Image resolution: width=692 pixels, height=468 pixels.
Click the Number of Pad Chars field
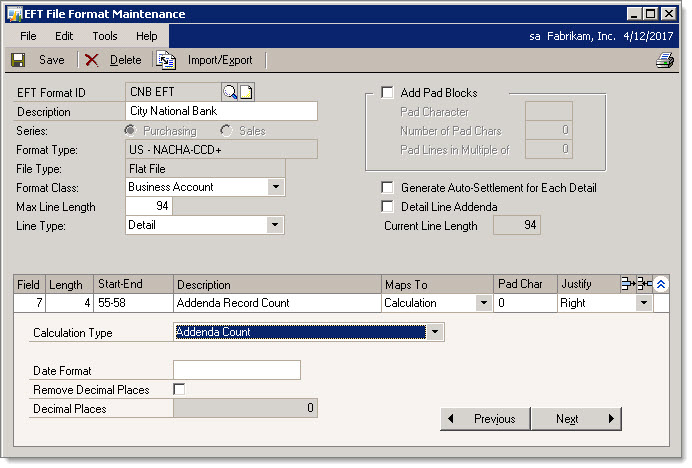click(549, 130)
